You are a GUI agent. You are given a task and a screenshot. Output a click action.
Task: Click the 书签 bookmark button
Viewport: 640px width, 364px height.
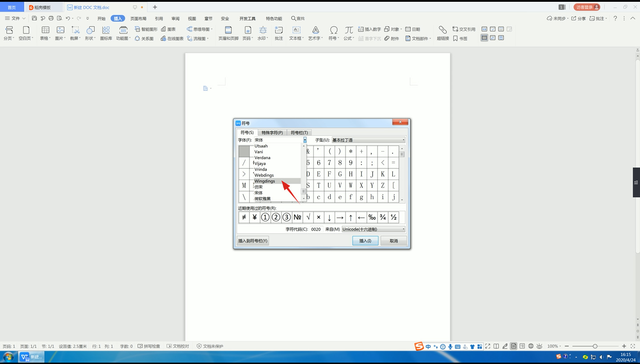pyautogui.click(x=460, y=38)
